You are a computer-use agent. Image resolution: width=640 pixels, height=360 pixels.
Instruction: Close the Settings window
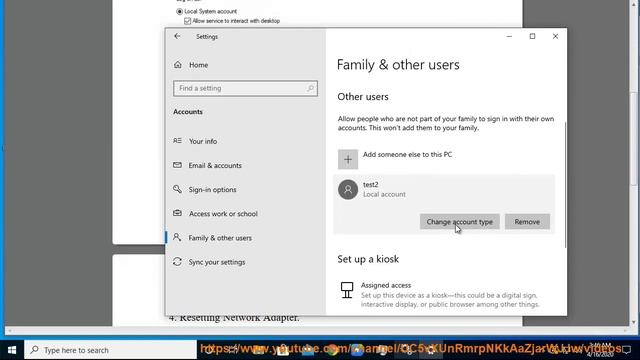tap(555, 36)
